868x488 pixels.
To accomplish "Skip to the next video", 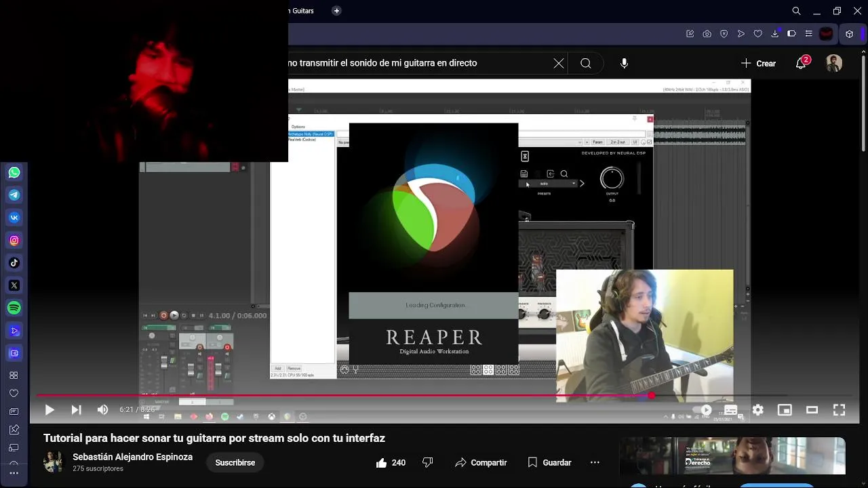I will click(x=76, y=410).
